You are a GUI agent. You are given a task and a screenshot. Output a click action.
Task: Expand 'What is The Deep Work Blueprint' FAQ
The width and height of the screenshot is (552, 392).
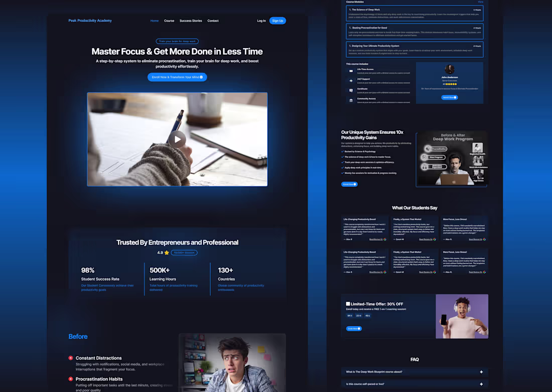415,372
